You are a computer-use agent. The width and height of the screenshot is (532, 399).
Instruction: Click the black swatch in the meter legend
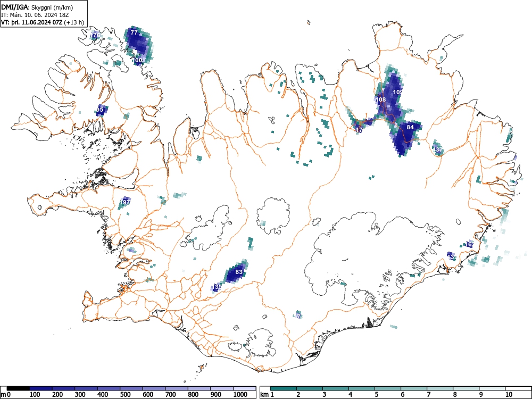click(18, 388)
